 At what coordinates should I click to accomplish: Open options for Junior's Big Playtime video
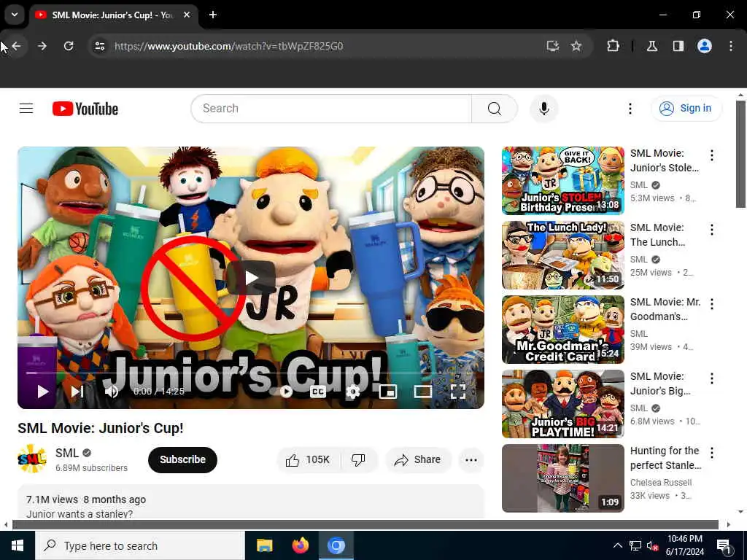[x=712, y=378]
